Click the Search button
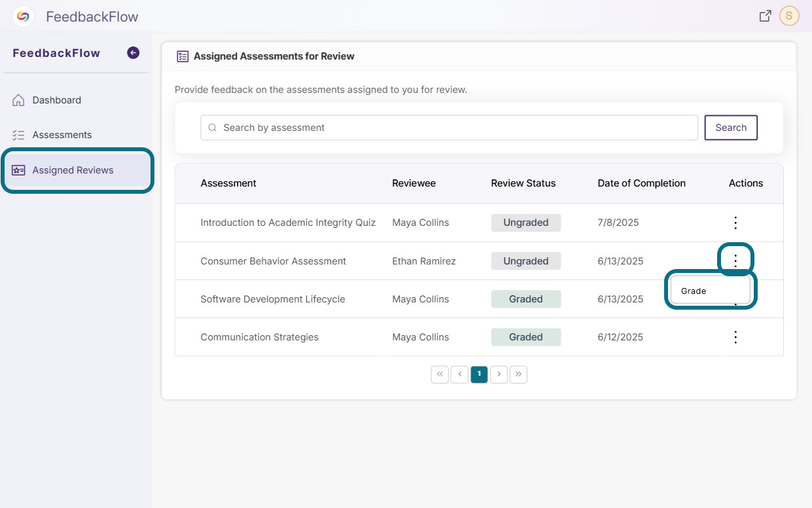This screenshot has width=812, height=508. 731,128
